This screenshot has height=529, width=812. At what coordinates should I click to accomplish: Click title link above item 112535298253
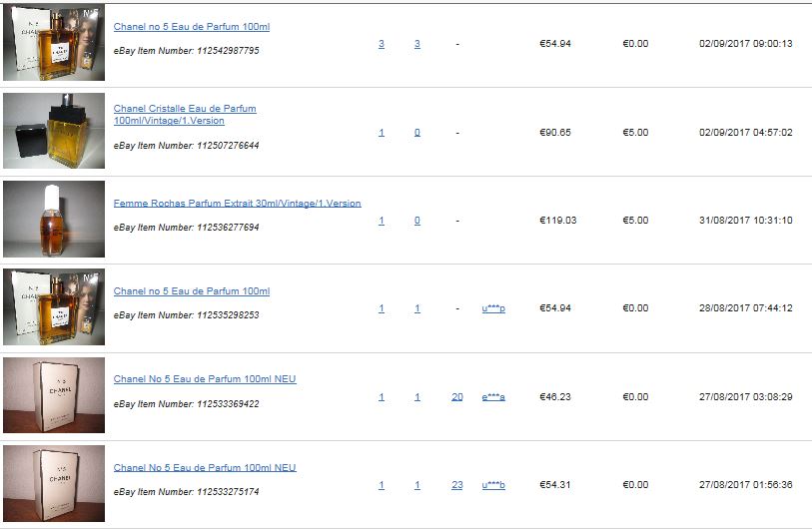(192, 290)
